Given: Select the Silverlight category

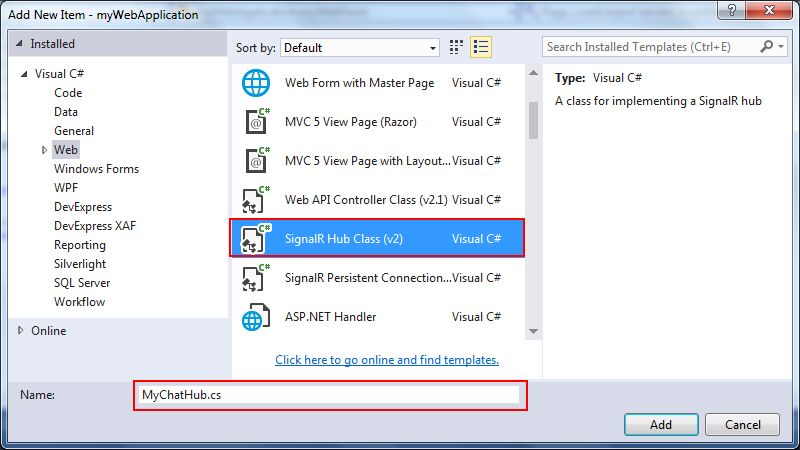Looking at the screenshot, I should (81, 264).
